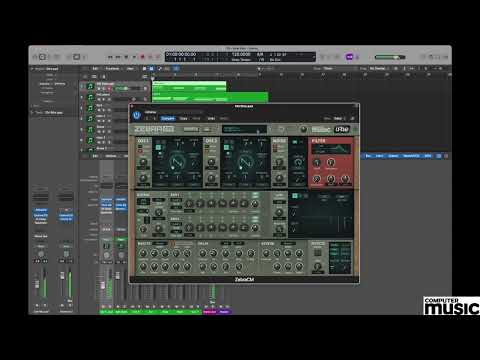The image size is (480, 360).
Task: Open the filter type display in red Filter panel
Action: coord(331,149)
